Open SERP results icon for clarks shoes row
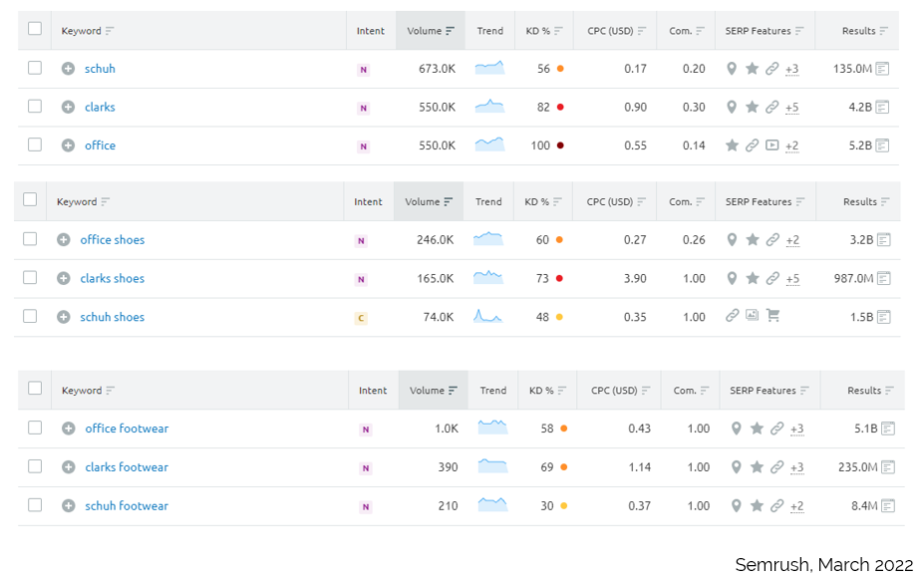 (883, 279)
